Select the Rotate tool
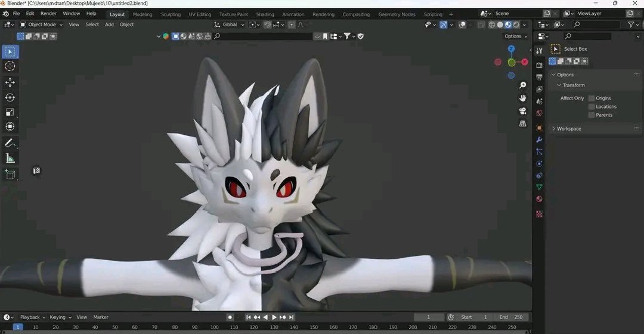 [10, 98]
